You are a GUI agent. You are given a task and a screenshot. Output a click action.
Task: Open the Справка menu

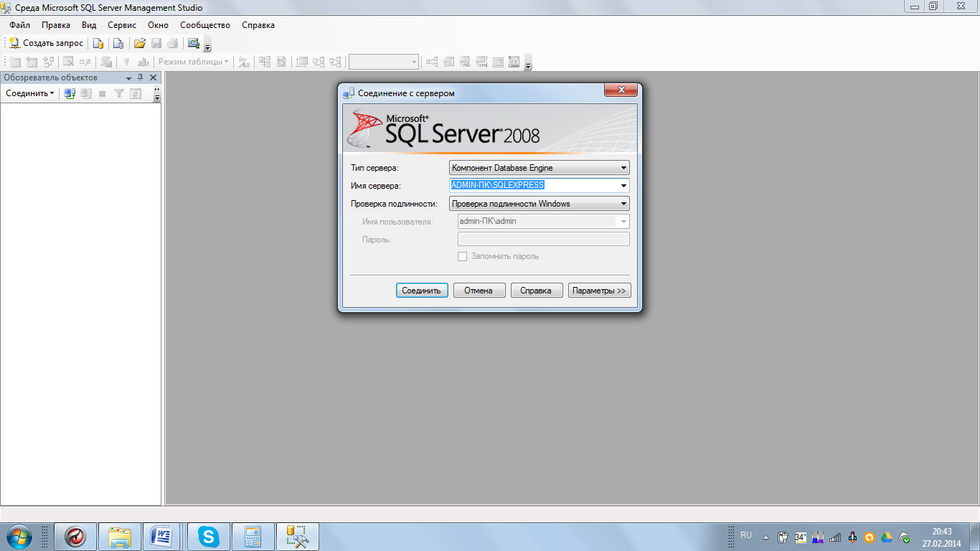(x=258, y=25)
